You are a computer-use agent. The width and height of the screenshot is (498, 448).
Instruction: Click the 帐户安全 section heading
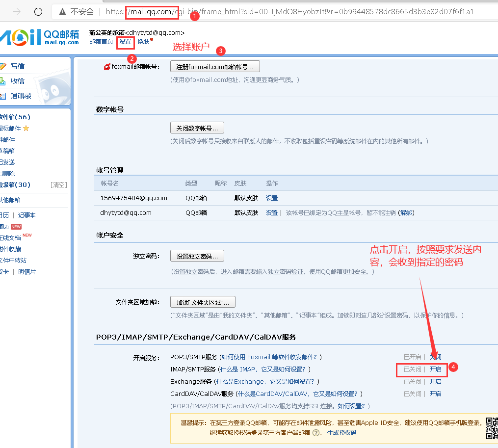pos(110,235)
